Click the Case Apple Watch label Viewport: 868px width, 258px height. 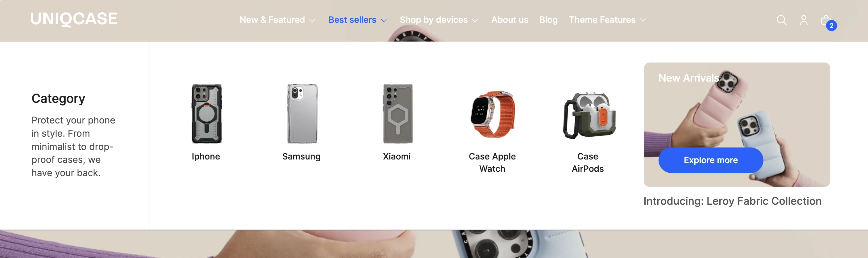point(492,163)
